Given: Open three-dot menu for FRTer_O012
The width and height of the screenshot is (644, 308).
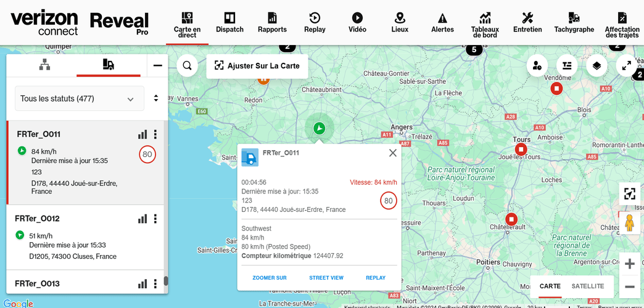Looking at the screenshot, I should [x=155, y=219].
